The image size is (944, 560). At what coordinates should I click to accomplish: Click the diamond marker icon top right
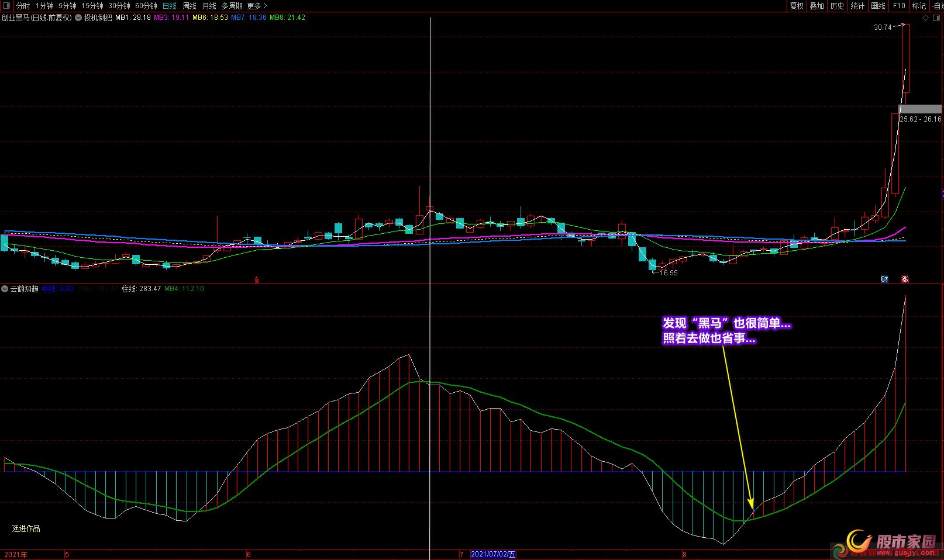(x=925, y=18)
